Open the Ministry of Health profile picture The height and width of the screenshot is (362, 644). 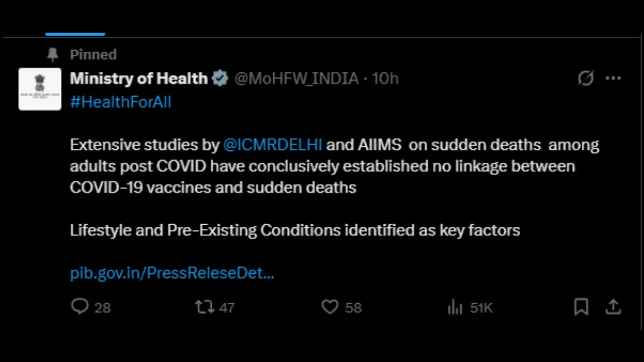40,89
